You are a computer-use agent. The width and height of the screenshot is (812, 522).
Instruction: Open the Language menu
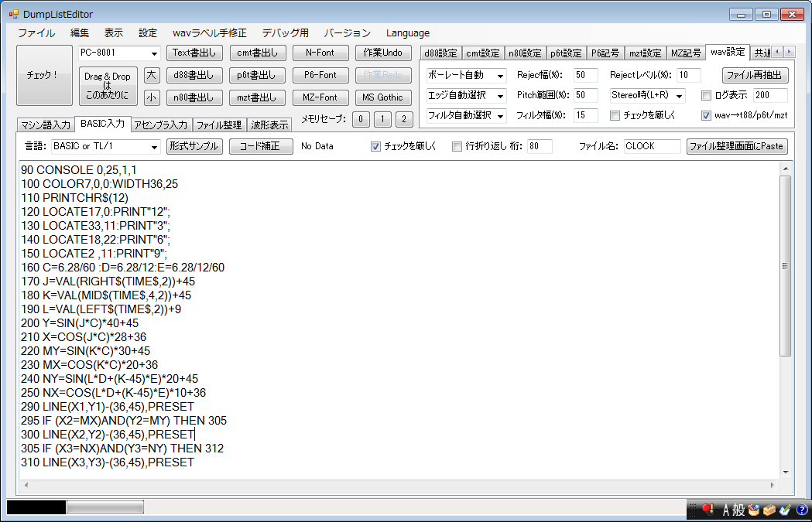408,33
